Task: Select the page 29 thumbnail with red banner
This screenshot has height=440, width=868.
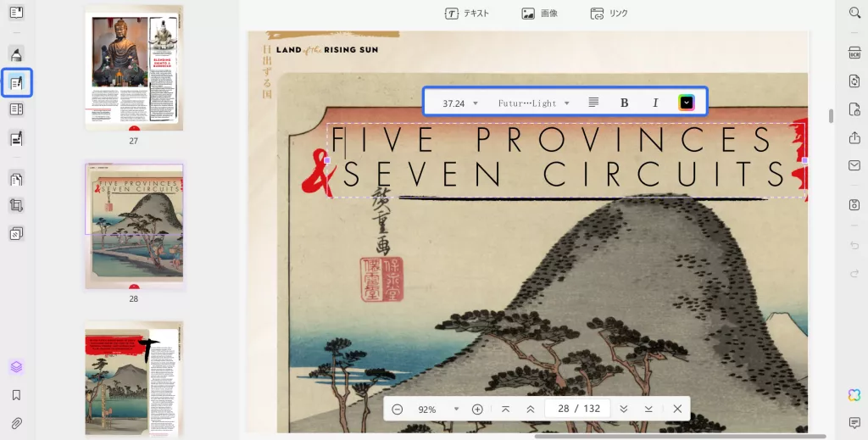Action: [x=134, y=379]
